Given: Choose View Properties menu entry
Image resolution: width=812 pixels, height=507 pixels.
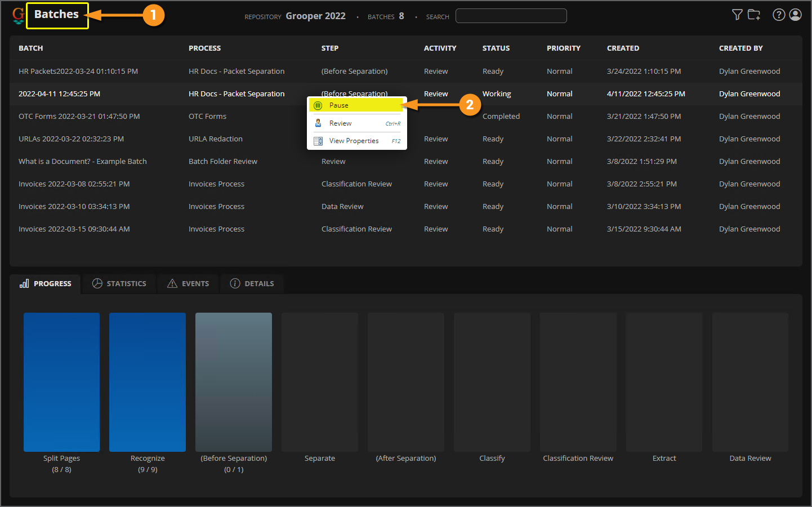Looking at the screenshot, I should (x=354, y=141).
